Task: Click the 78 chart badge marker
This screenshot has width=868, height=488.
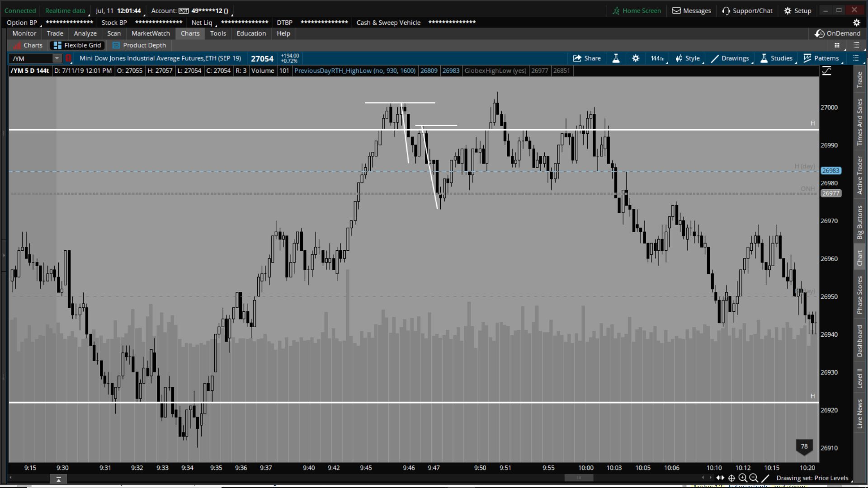Action: pyautogui.click(x=804, y=446)
